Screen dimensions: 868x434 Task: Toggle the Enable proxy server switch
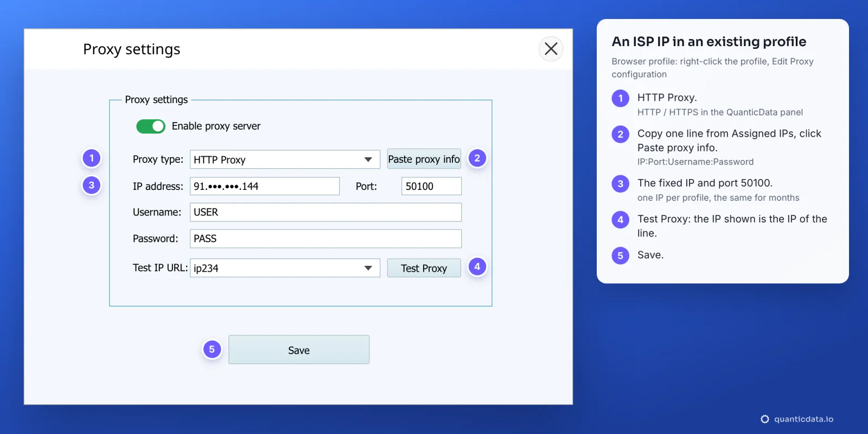(x=151, y=126)
